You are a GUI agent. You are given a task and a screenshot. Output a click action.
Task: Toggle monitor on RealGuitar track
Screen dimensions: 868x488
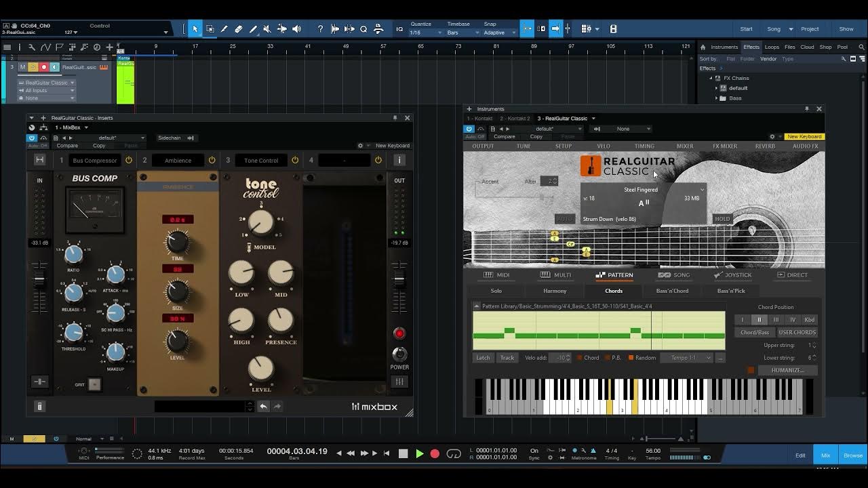[x=54, y=67]
